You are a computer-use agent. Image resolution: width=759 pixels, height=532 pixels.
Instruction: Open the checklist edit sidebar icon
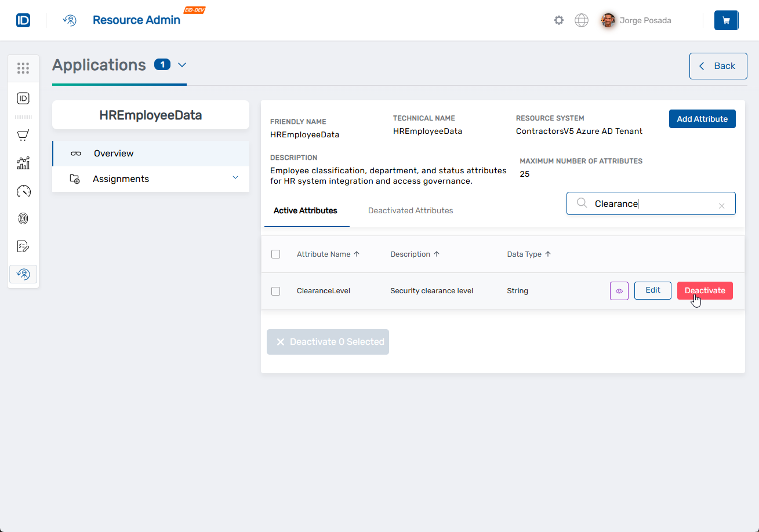click(23, 246)
